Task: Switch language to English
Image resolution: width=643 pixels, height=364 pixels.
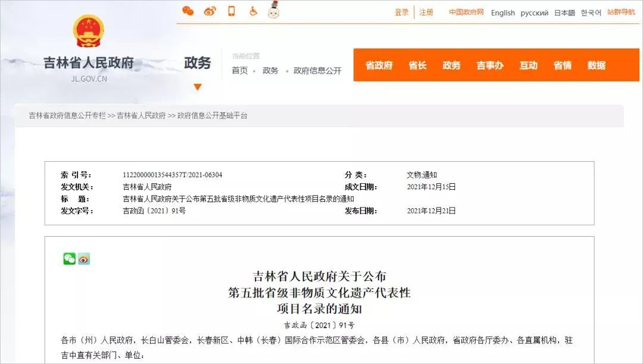Action: [502, 13]
